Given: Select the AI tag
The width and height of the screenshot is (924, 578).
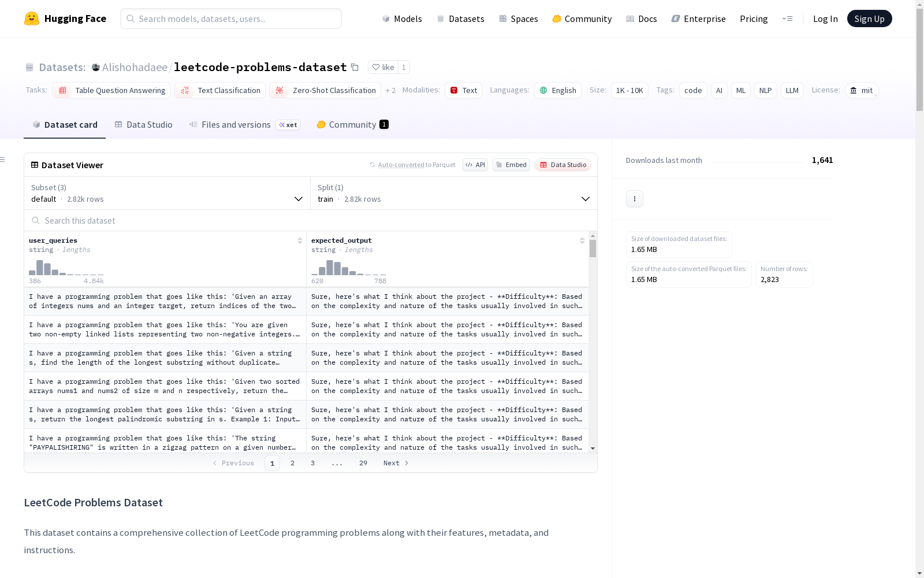Looking at the screenshot, I should pyautogui.click(x=719, y=90).
